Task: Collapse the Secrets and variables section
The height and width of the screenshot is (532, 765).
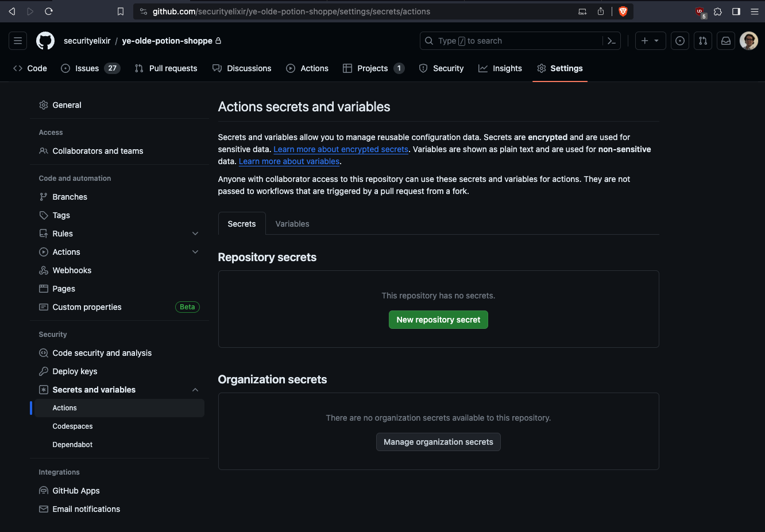Action: coord(195,389)
